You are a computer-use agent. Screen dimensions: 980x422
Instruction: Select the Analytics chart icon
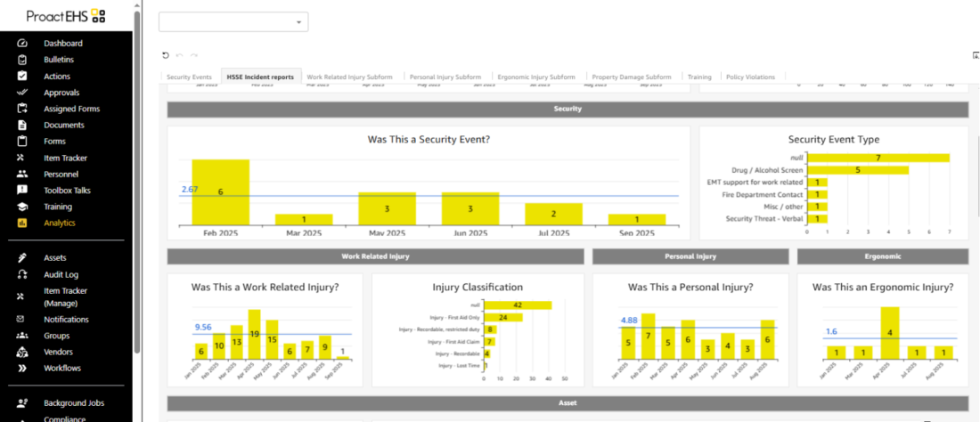pyautogui.click(x=22, y=223)
